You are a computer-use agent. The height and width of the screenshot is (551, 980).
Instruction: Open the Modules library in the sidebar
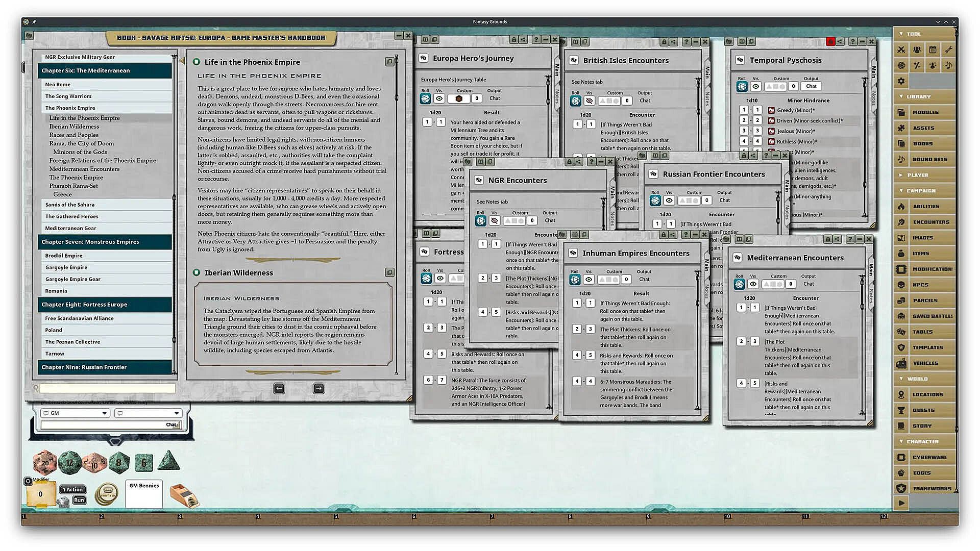pyautogui.click(x=925, y=112)
